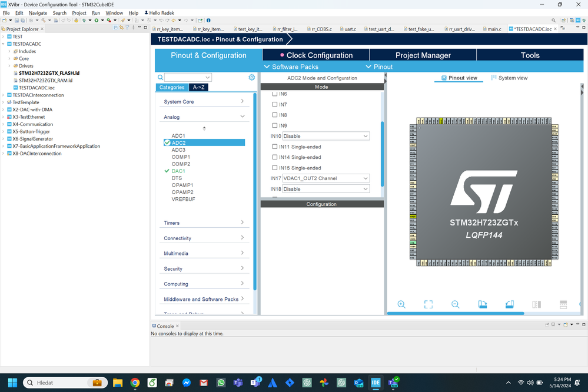Expand the Connectivity category
Screen dimensions: 588x392
(204, 238)
